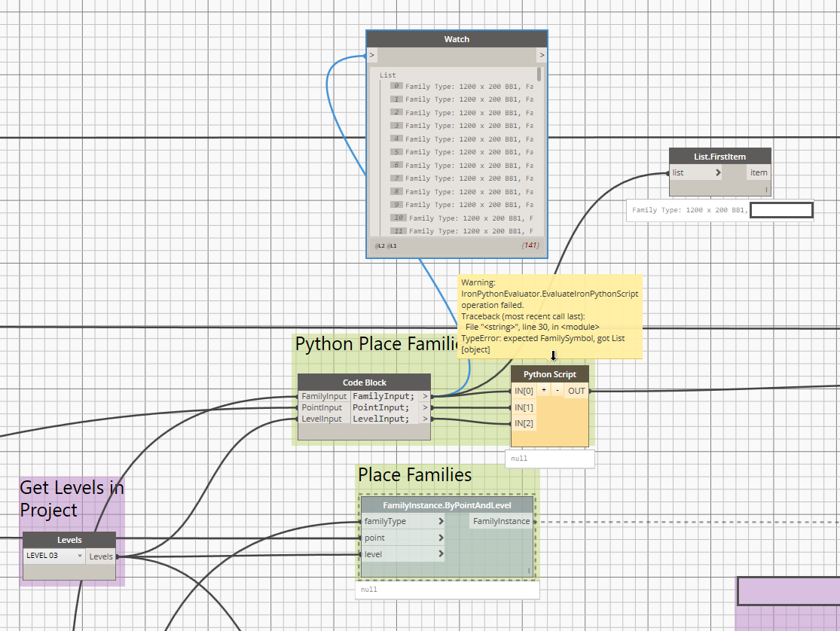Click the chevron beside FamilyInput on the Code Block
This screenshot has width=840, height=631.
coord(424,395)
